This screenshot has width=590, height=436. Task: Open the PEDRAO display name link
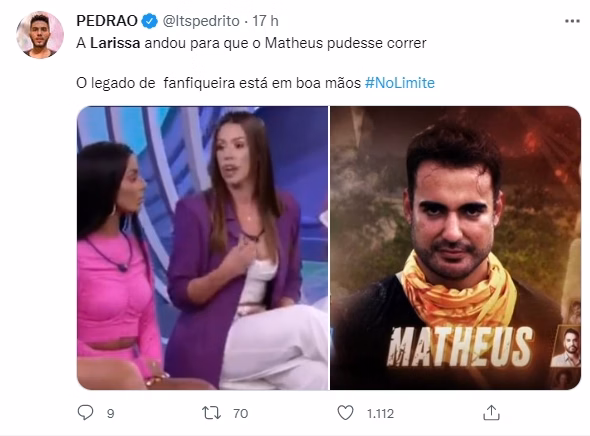(107, 21)
